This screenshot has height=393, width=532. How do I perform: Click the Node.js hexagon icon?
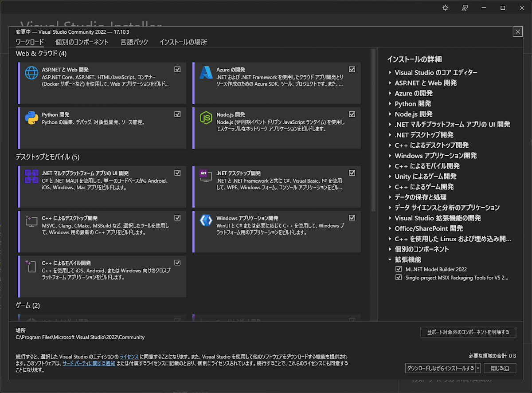206,118
